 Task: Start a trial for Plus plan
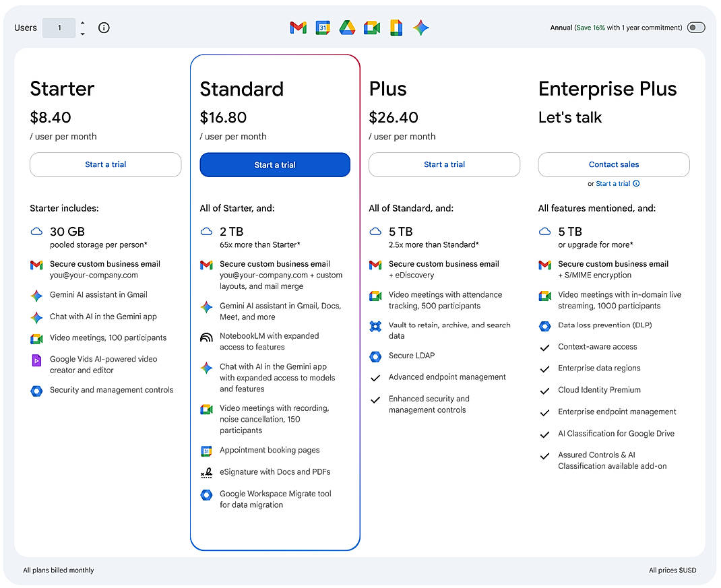pos(444,164)
